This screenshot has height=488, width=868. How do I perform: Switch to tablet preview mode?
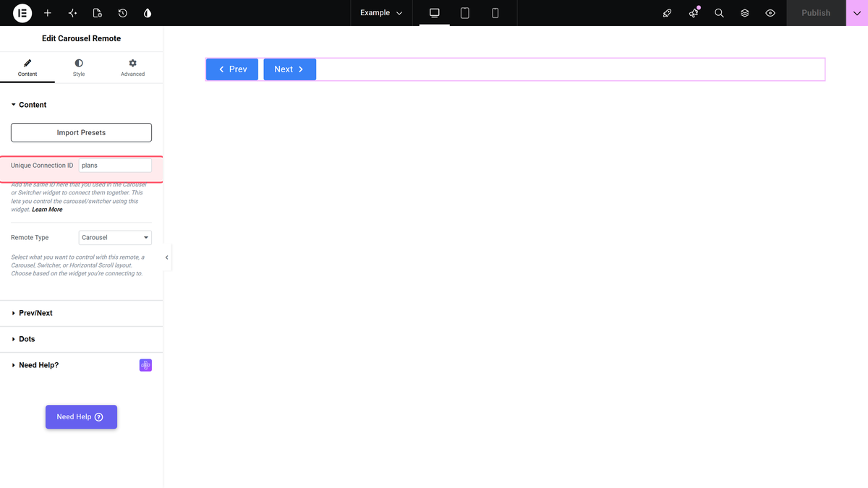pyautogui.click(x=465, y=13)
